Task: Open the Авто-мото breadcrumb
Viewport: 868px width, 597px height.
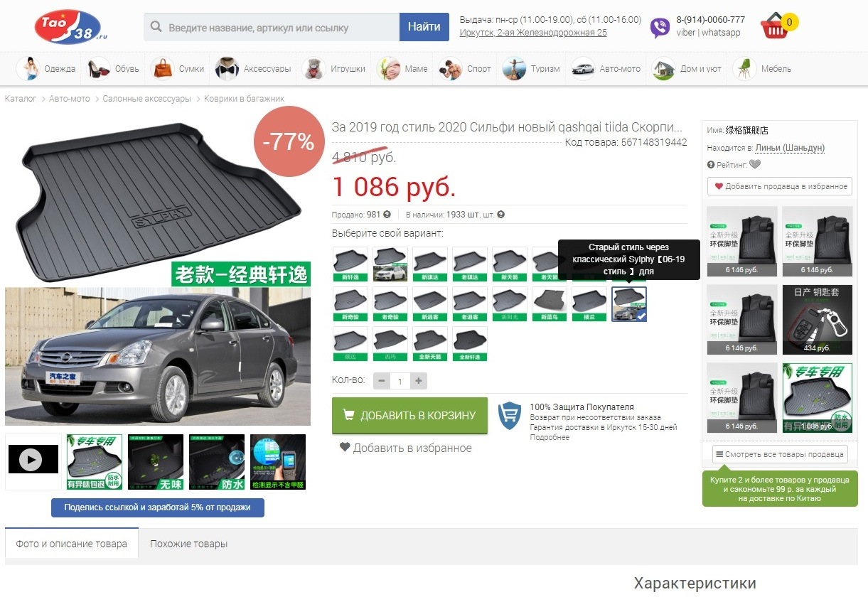Action: point(70,99)
